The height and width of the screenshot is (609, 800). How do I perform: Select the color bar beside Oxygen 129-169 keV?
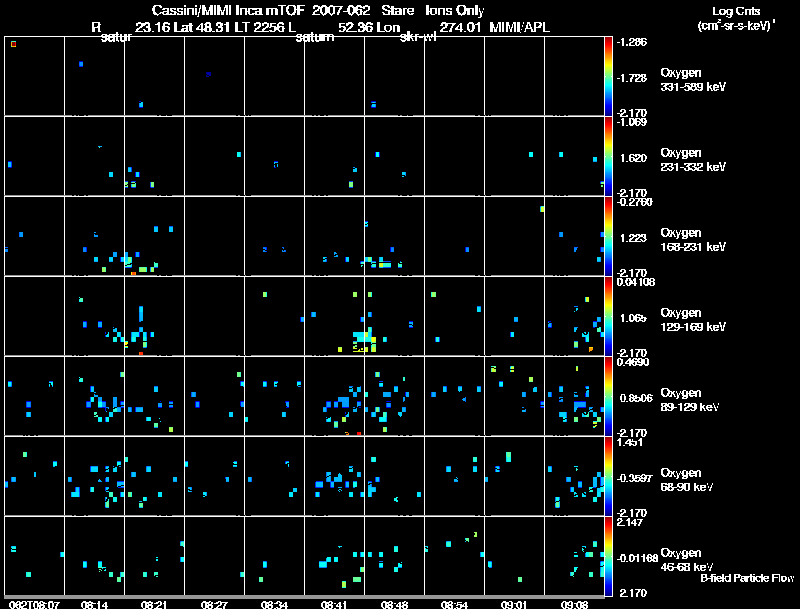[x=608, y=316]
